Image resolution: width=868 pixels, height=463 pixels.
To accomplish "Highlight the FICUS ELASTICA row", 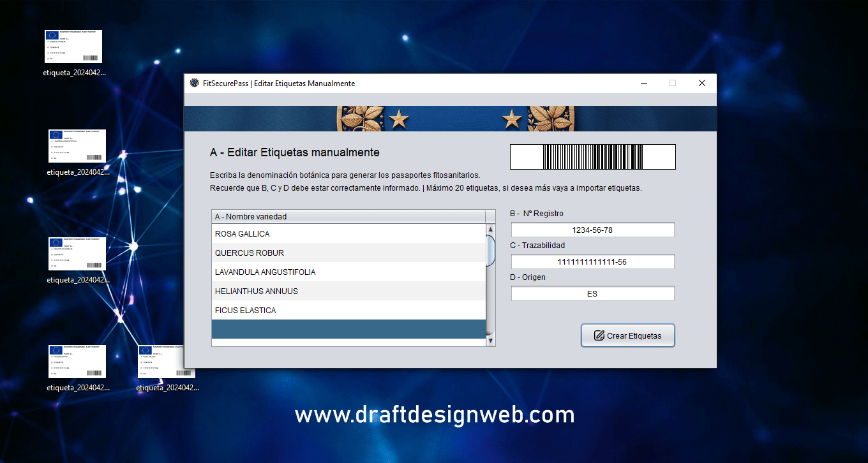I will coord(348,311).
